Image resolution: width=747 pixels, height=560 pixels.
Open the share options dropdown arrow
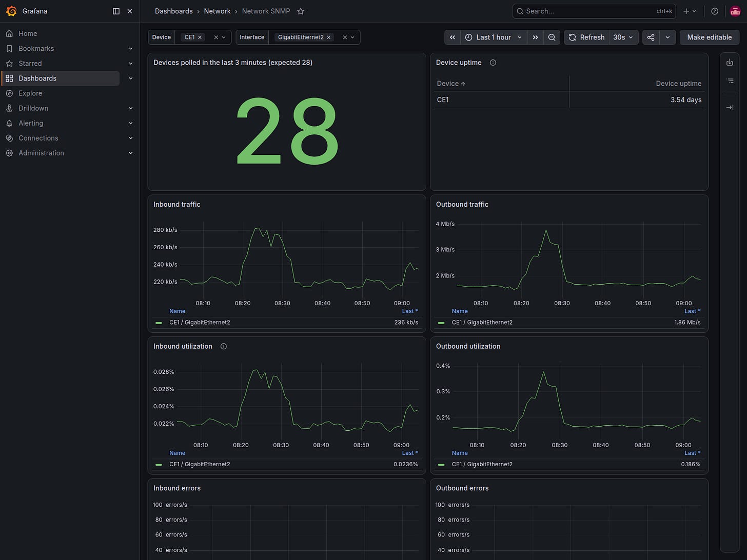point(667,37)
